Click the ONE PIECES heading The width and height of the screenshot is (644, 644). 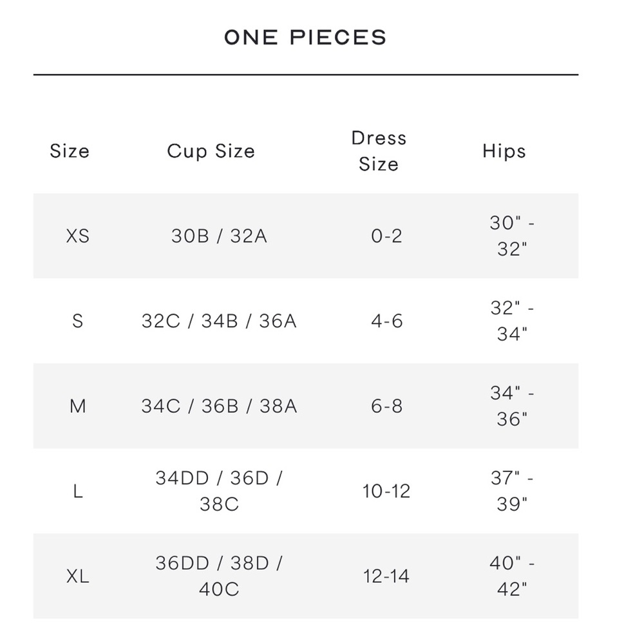pyautogui.click(x=305, y=37)
